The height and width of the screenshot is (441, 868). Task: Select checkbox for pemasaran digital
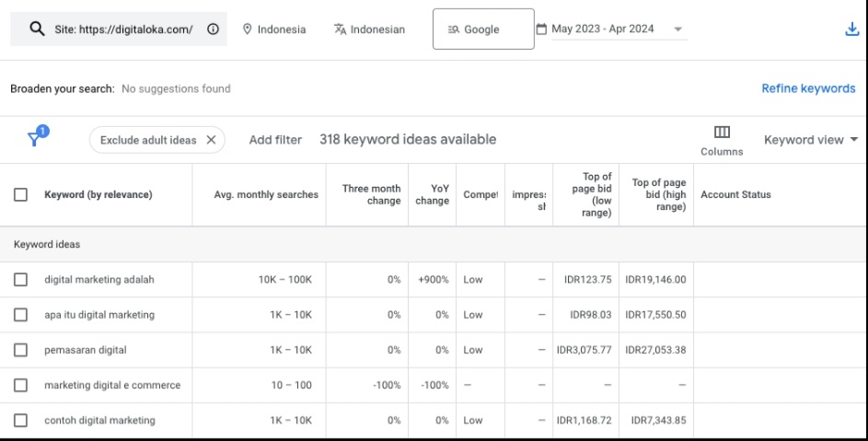20,350
